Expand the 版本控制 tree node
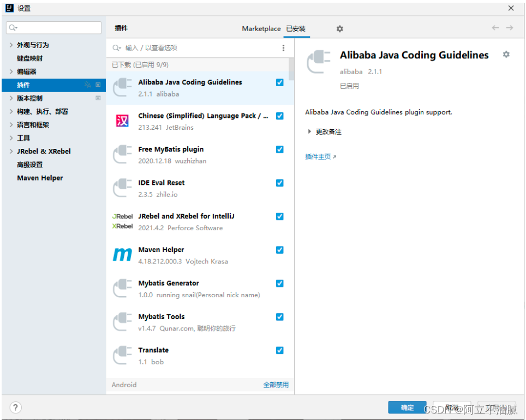Screen dimensions: 526x420 (x=11, y=98)
